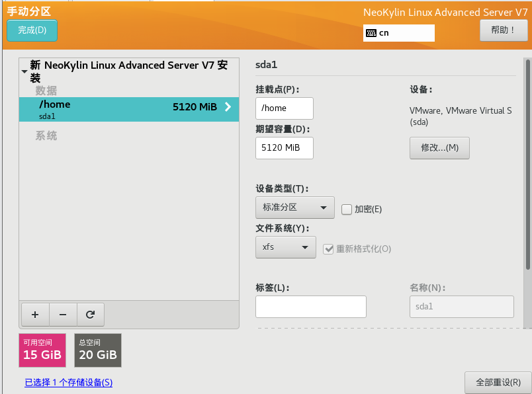Click the 全部重设(R) reset all button
532x394 pixels.
click(498, 383)
